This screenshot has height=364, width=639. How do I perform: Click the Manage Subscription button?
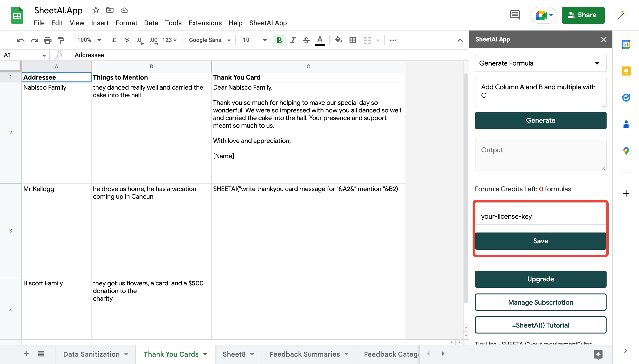(x=541, y=302)
